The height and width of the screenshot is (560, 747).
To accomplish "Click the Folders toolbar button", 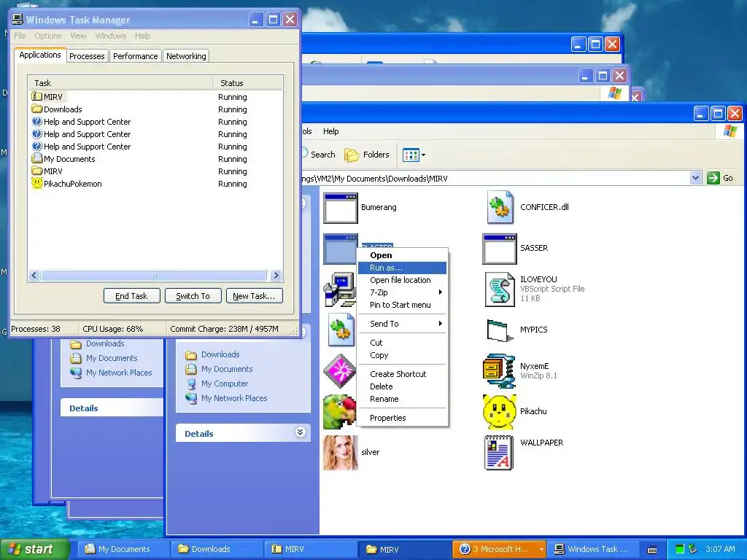I will pos(367,155).
